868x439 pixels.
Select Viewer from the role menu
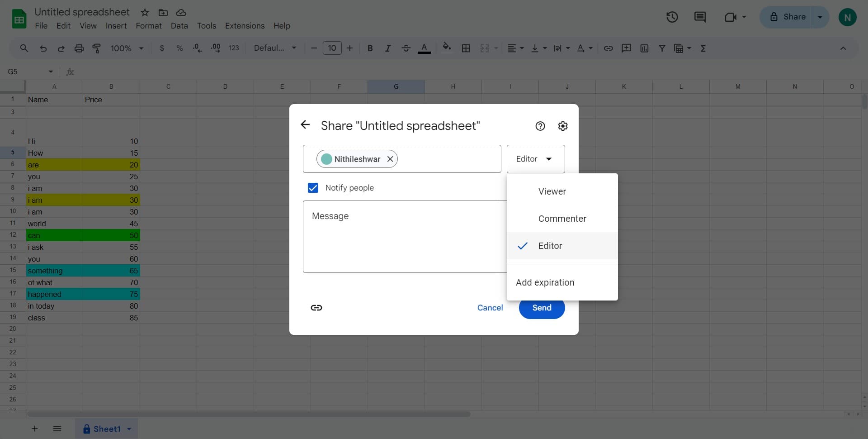pos(552,191)
